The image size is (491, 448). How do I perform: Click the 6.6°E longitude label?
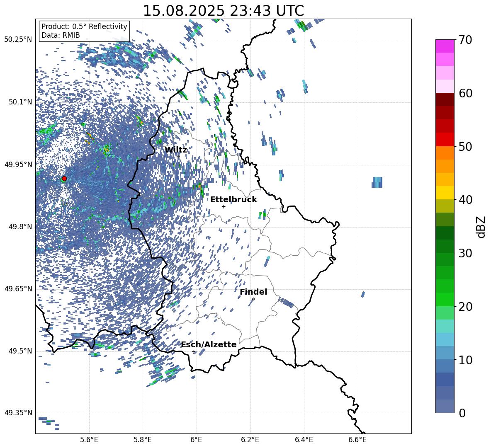point(357,440)
